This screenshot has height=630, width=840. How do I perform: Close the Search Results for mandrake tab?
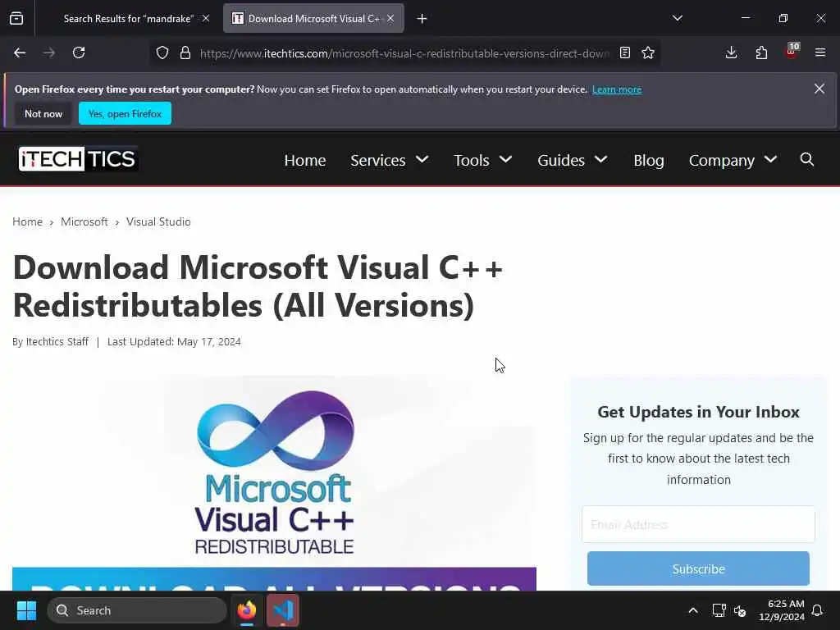click(x=206, y=18)
